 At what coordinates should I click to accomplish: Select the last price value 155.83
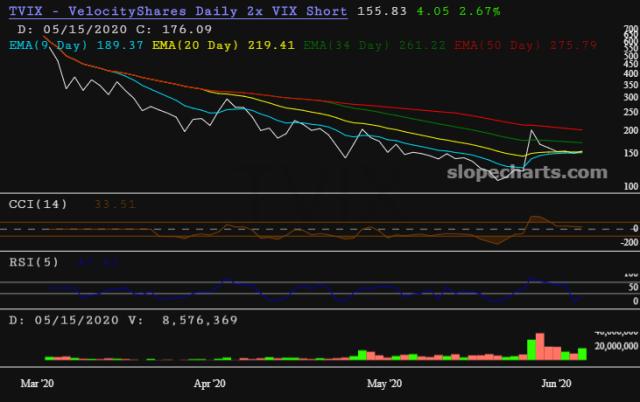point(382,11)
